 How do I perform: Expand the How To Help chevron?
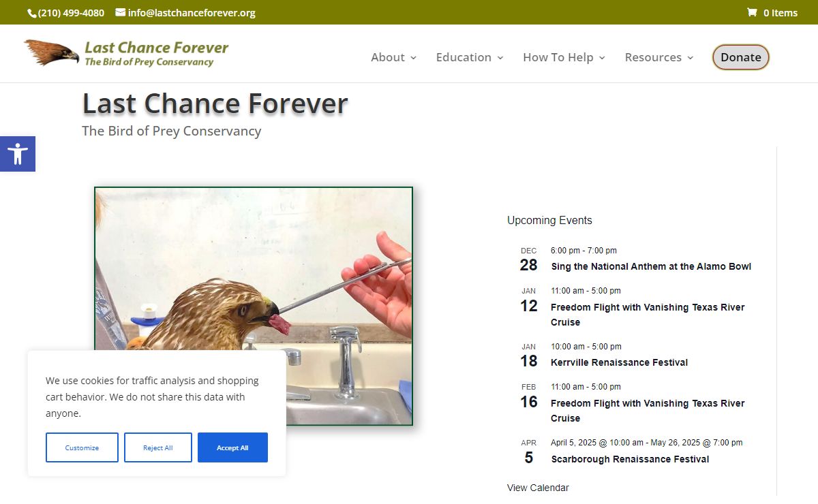click(602, 58)
